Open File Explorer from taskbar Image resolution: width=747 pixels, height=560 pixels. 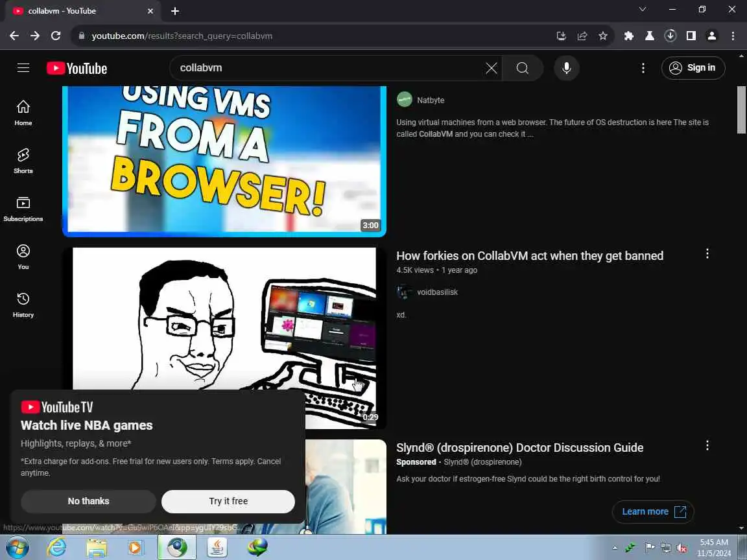pyautogui.click(x=96, y=548)
